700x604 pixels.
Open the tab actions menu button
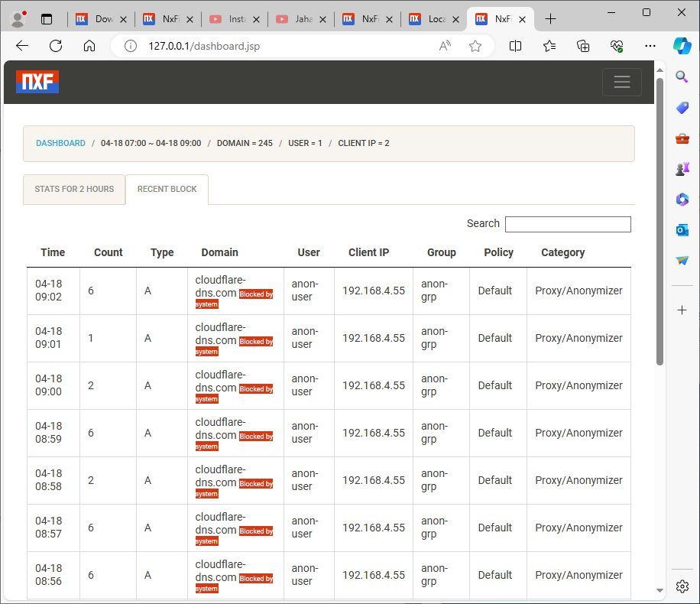tap(47, 19)
